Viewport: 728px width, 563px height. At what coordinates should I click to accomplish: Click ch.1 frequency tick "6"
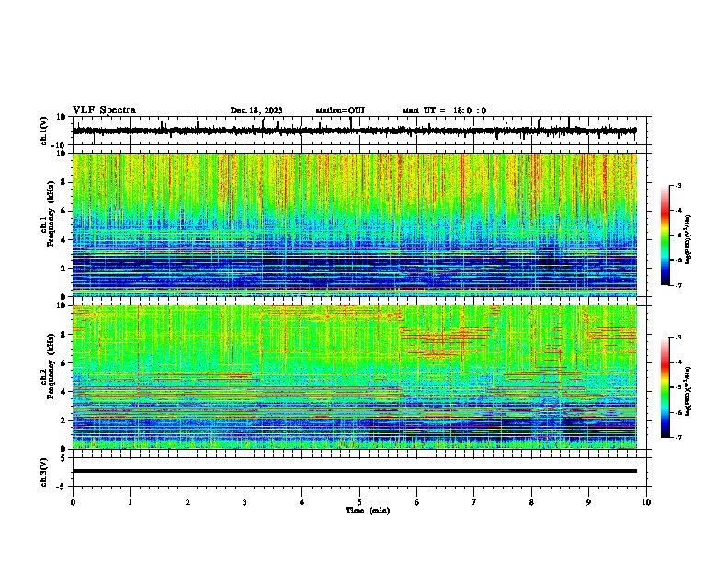point(64,212)
